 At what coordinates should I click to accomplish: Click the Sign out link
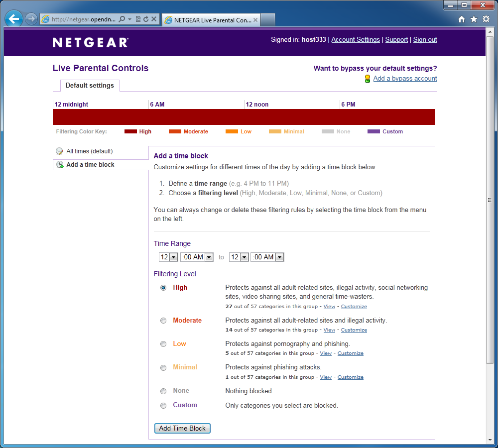(x=425, y=40)
